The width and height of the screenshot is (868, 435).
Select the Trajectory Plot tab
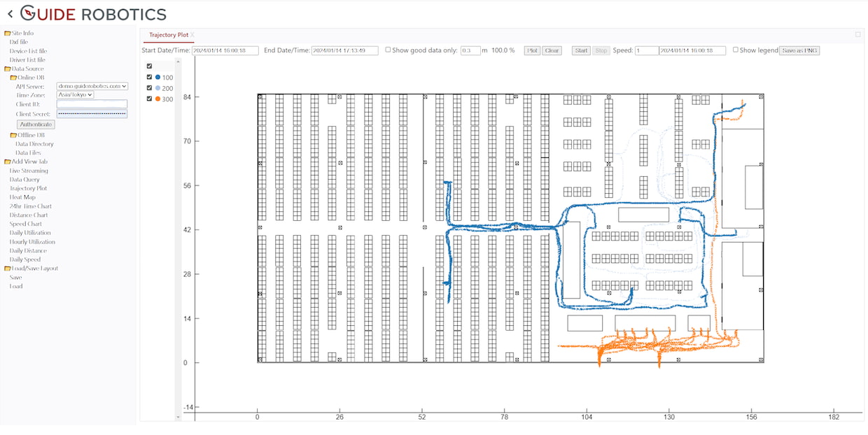pos(168,35)
